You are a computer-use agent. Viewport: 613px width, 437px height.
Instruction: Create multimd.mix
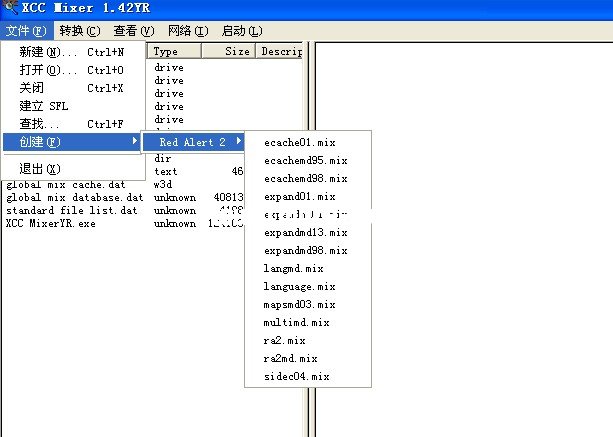tap(308, 322)
